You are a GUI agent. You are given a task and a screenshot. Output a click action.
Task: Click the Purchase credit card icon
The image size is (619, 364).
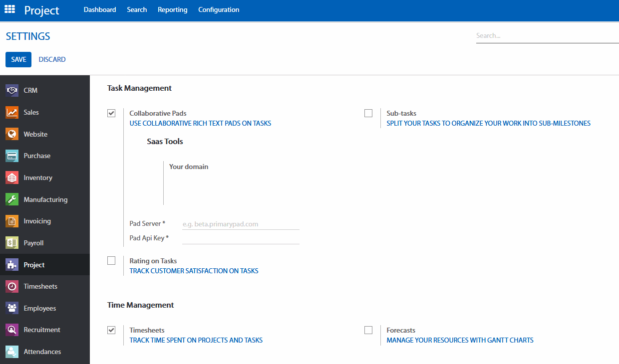[x=12, y=156]
